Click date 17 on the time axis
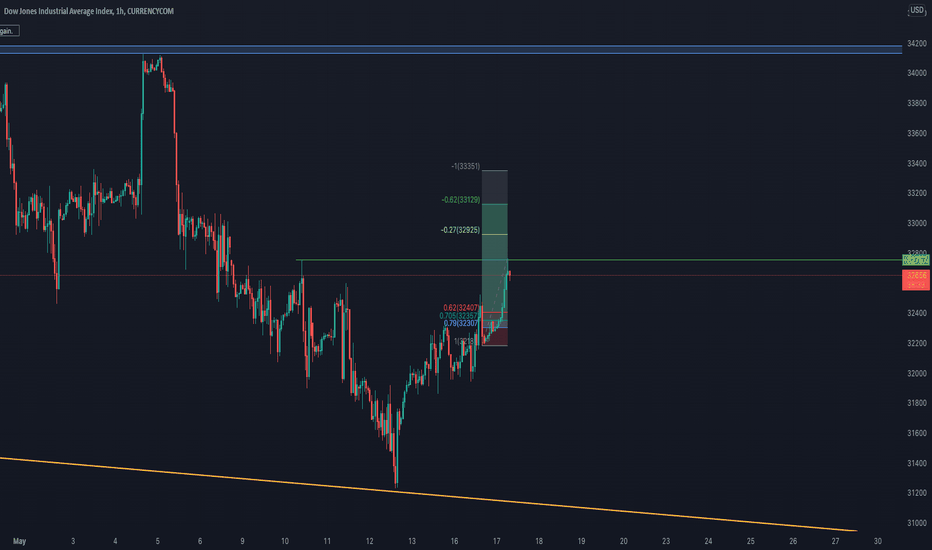The height and width of the screenshot is (550, 932). 496,541
